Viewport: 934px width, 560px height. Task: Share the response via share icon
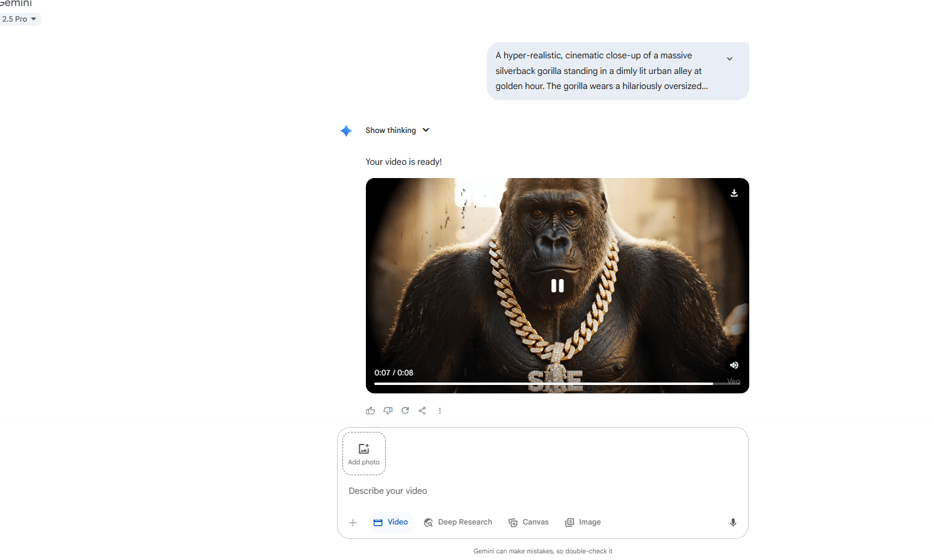coord(422,411)
